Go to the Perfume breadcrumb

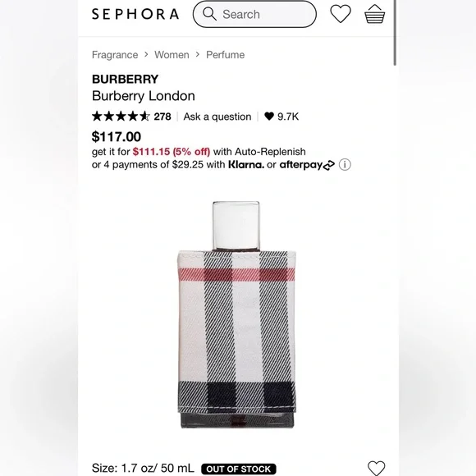coord(225,55)
